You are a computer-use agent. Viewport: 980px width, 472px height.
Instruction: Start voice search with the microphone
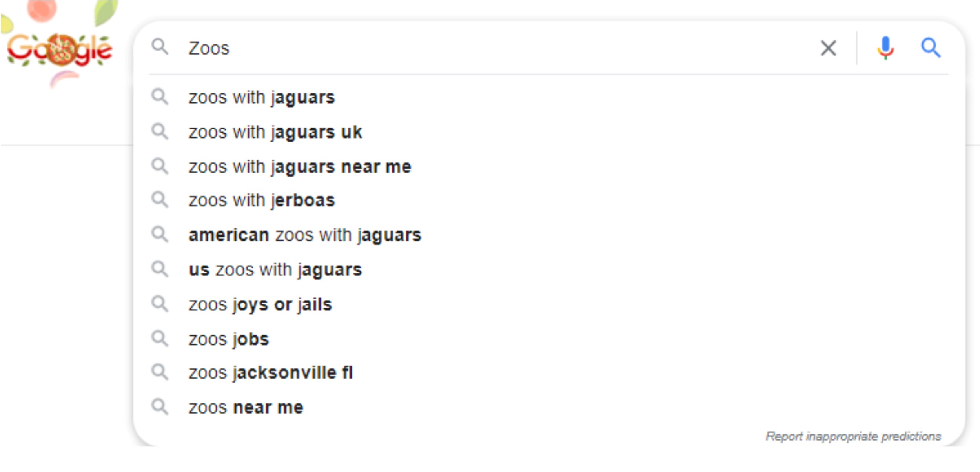point(885,48)
